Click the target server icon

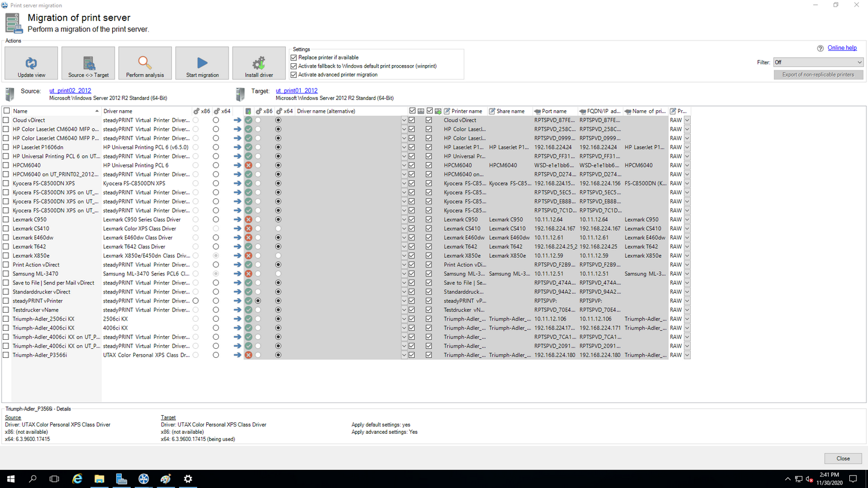(240, 94)
